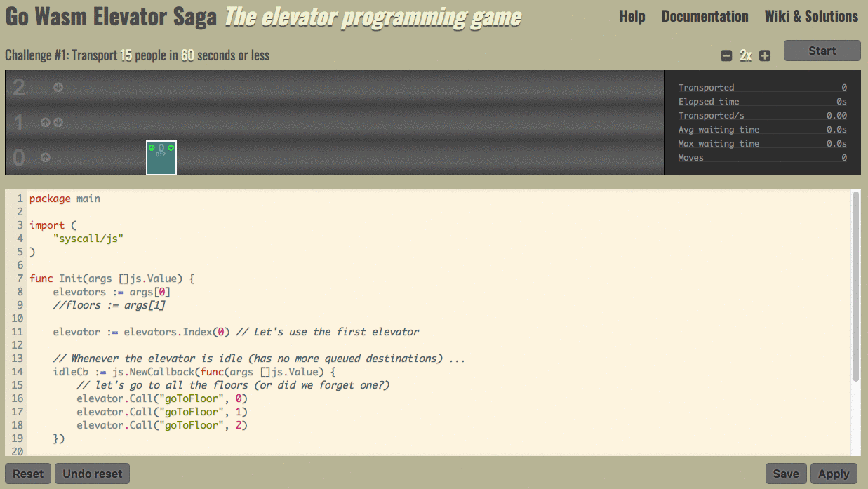The image size is (868, 489).
Task: Click the elevator's green up indicator
Action: (x=152, y=147)
